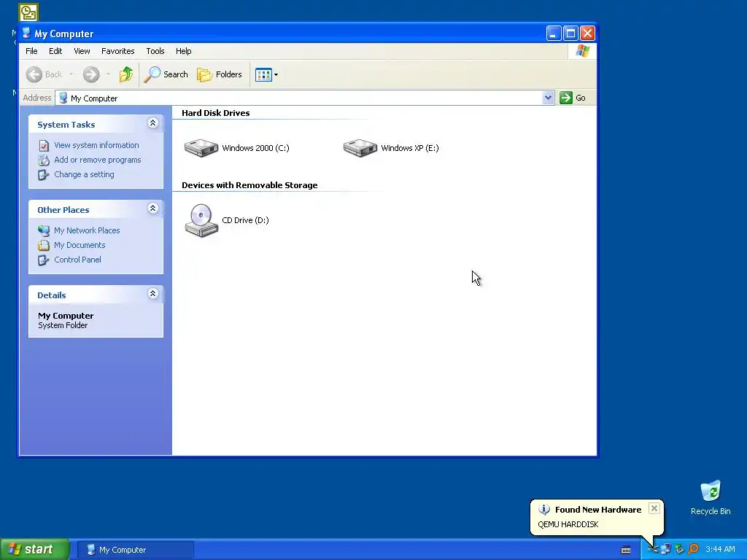The height and width of the screenshot is (560, 747).
Task: Open the Recycle Bin desktop icon
Action: pos(711,497)
